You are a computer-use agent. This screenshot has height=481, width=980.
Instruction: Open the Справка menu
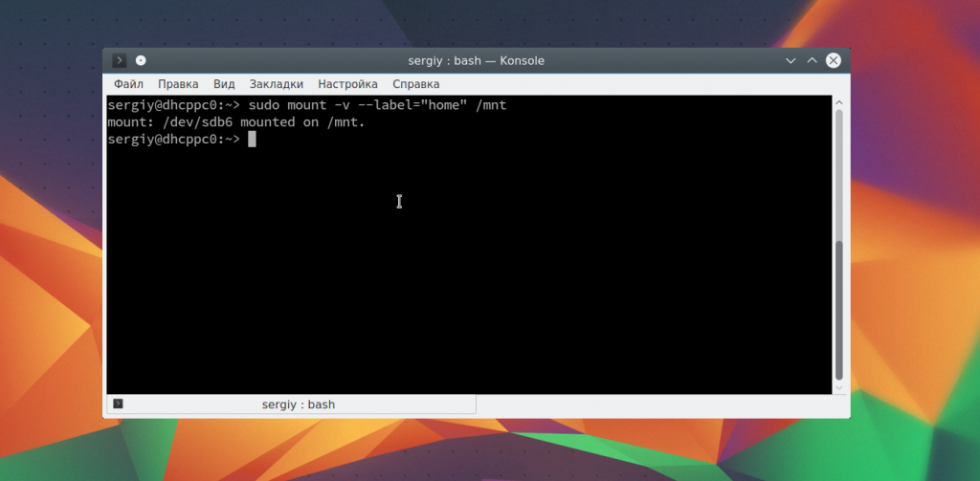click(x=416, y=84)
